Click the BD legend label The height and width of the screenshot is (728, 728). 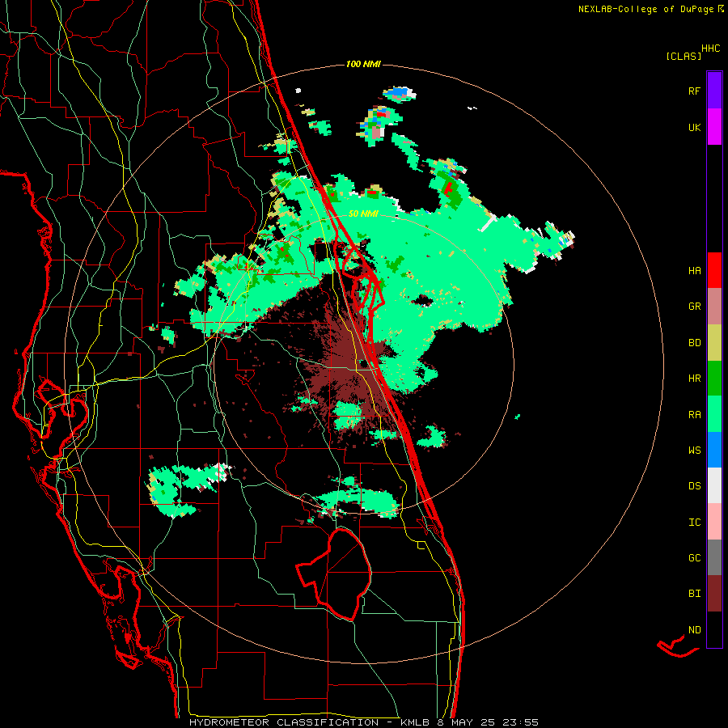click(694, 343)
